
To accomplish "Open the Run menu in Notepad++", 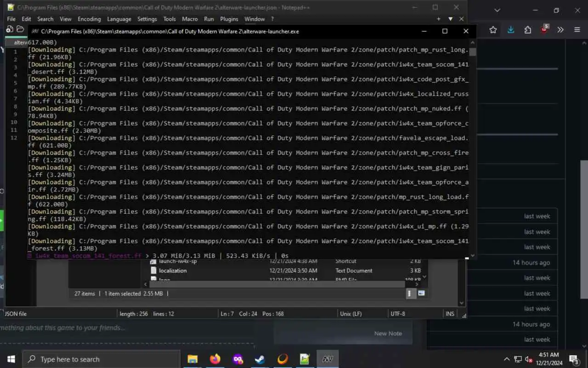I will (209, 19).
